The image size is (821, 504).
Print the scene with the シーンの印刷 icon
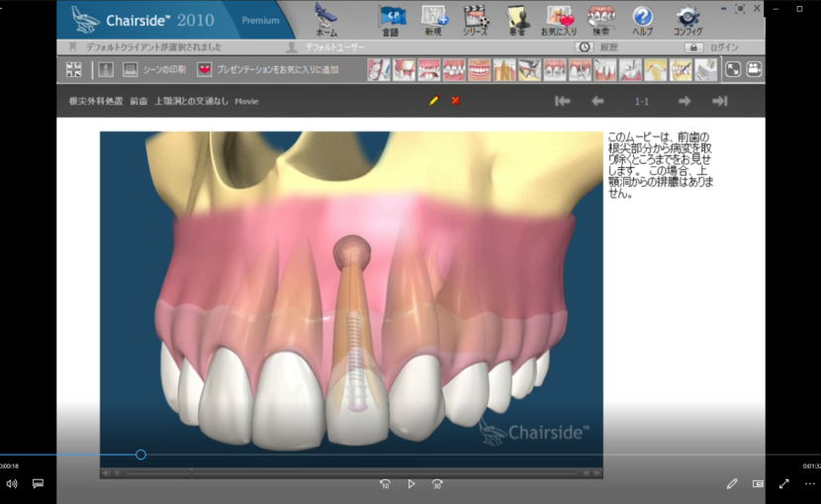click(x=130, y=69)
